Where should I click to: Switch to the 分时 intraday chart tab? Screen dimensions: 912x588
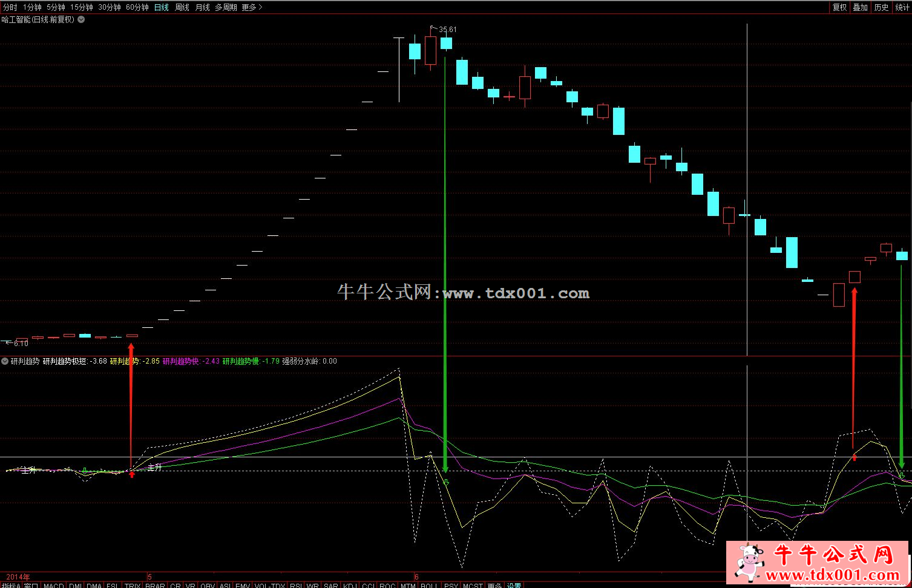click(x=10, y=7)
